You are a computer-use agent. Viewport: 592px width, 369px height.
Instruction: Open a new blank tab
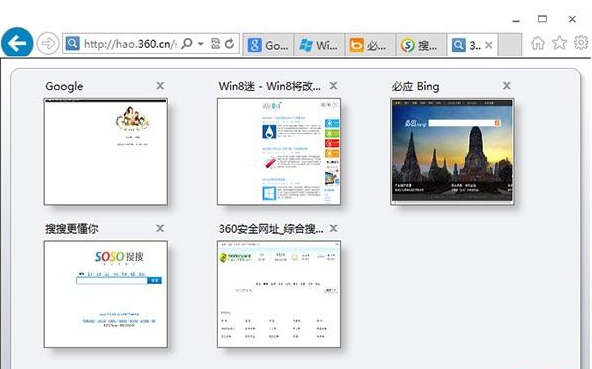click(510, 45)
